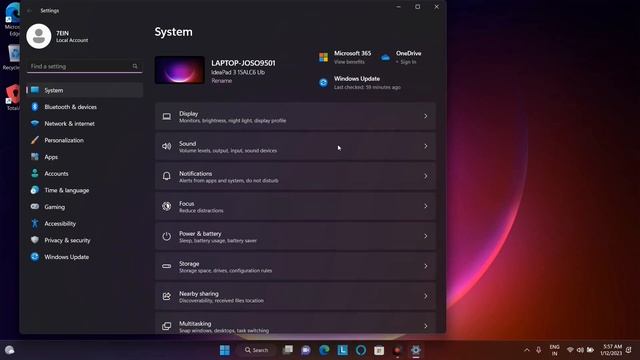Click the Privacy & security shield icon
This screenshot has height=360, width=640.
(35, 240)
